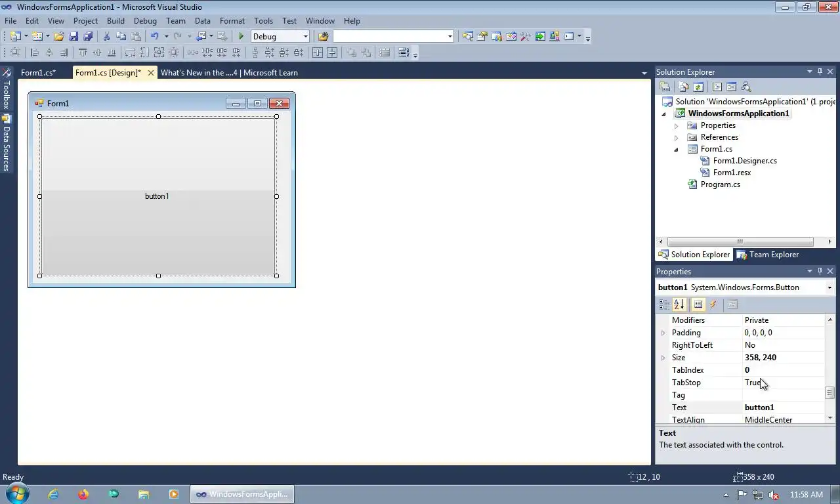
Task: Click Solution Explorer View Code icon
Action: 717,87
